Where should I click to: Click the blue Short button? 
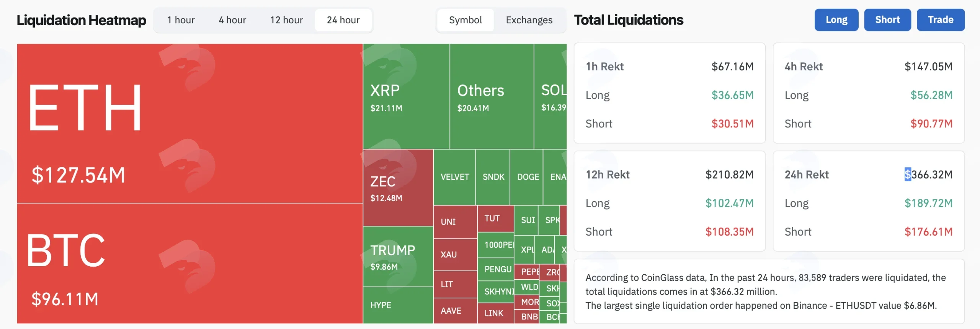point(887,20)
